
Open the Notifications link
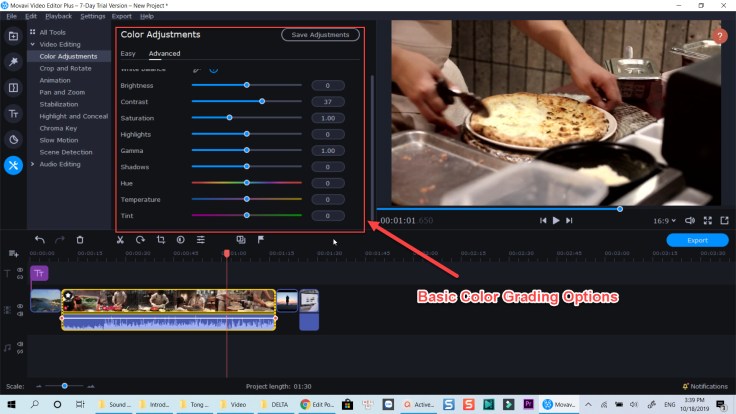click(x=705, y=386)
